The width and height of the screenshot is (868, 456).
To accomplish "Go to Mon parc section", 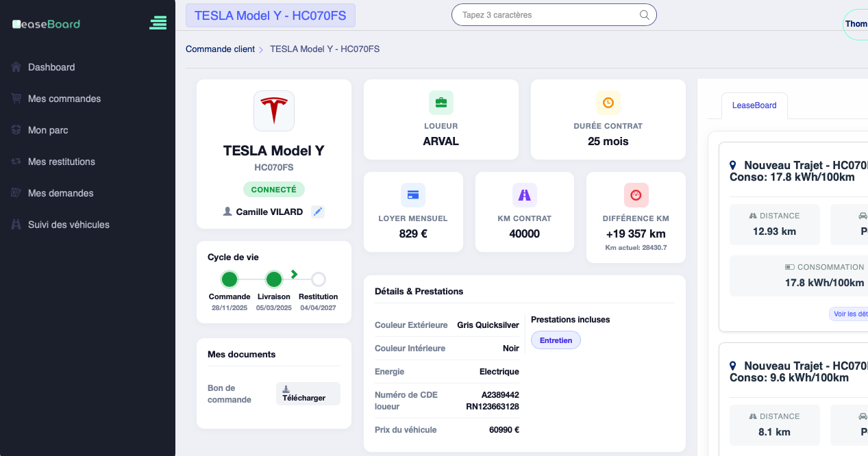I will (48, 130).
